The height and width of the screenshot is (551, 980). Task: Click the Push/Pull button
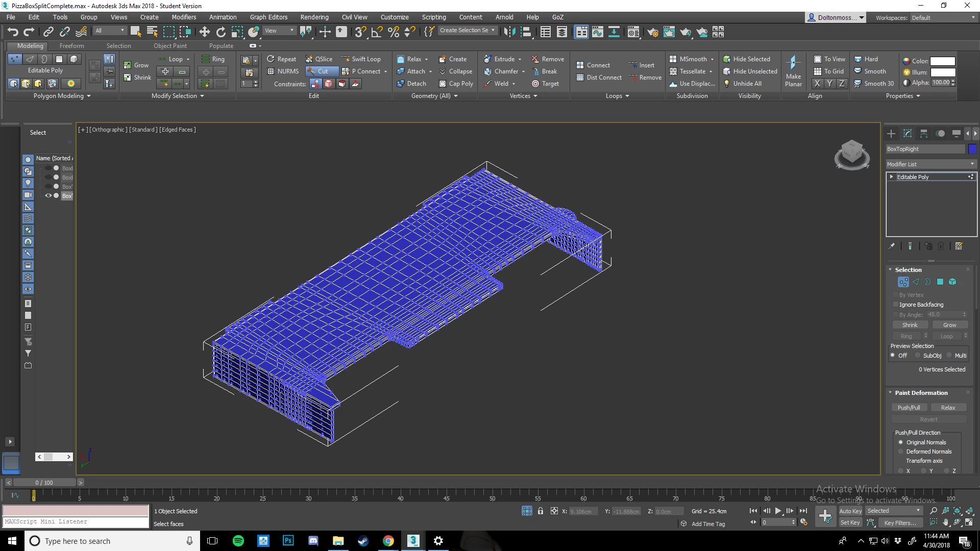[909, 408]
